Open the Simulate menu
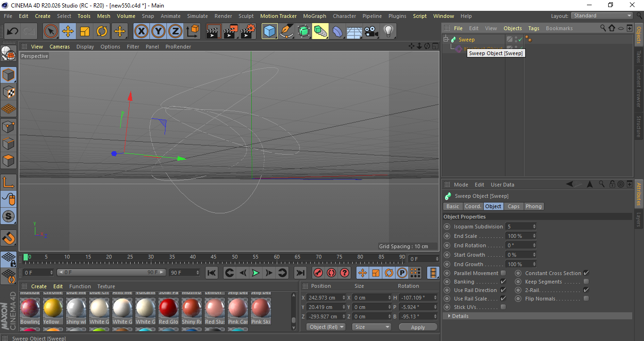 (198, 16)
